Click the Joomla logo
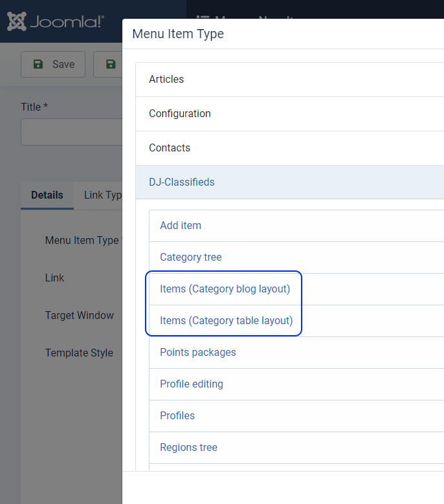The image size is (444, 504). 55,21
